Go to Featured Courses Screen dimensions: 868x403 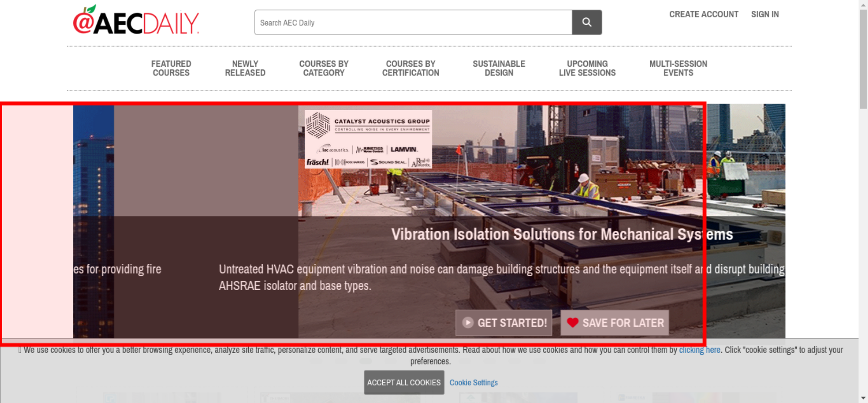pos(171,69)
